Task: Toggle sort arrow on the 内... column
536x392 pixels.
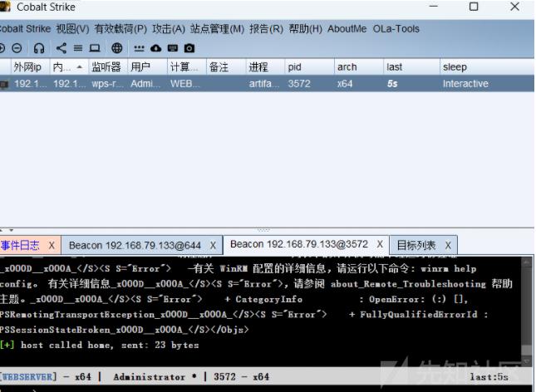Action: [x=79, y=67]
